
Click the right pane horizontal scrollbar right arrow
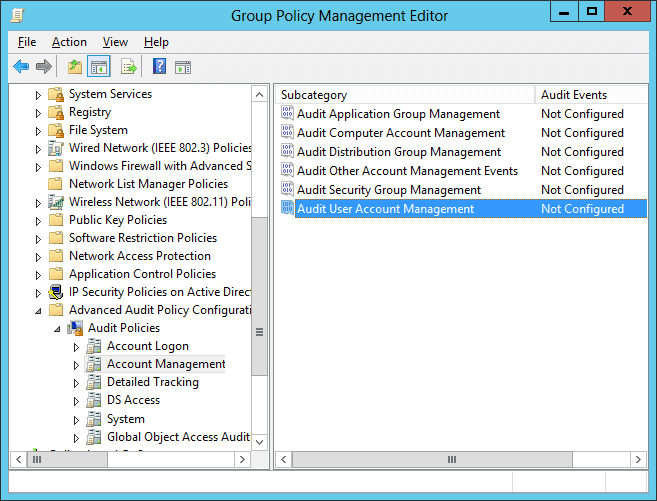coord(638,460)
